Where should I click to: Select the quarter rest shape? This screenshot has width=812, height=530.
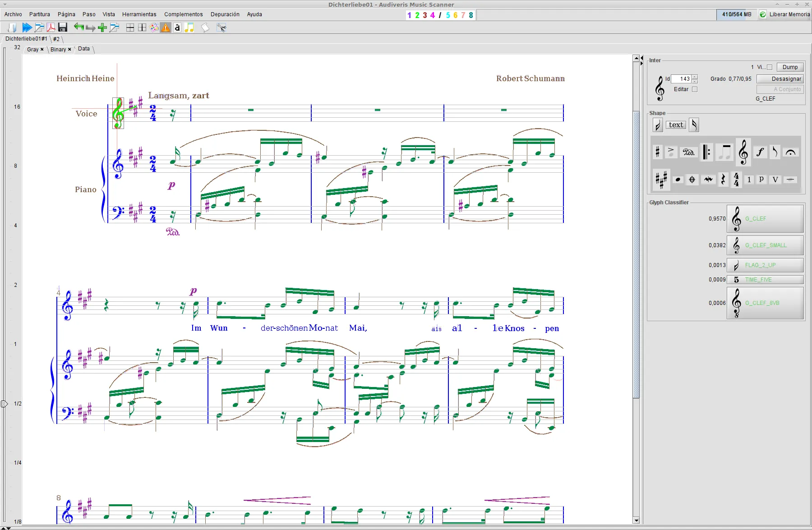tap(723, 180)
